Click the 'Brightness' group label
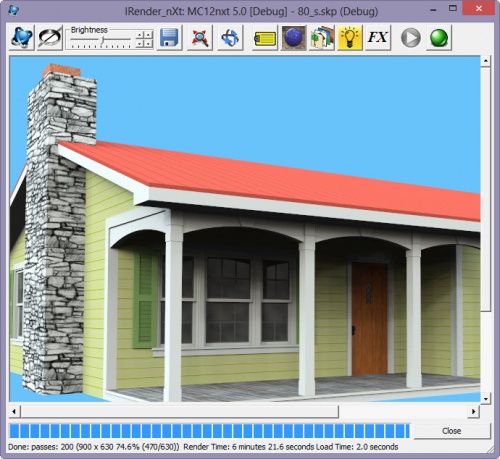This screenshot has height=459, width=500. pyautogui.click(x=89, y=30)
